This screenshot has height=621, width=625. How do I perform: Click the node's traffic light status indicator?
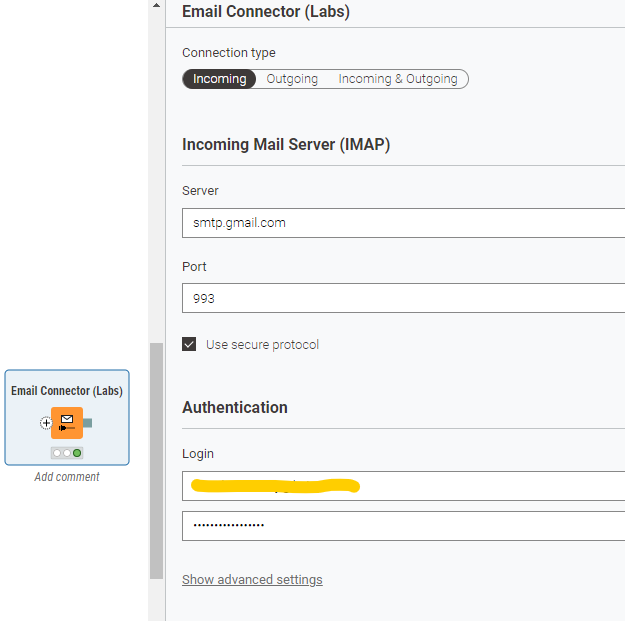(x=67, y=453)
